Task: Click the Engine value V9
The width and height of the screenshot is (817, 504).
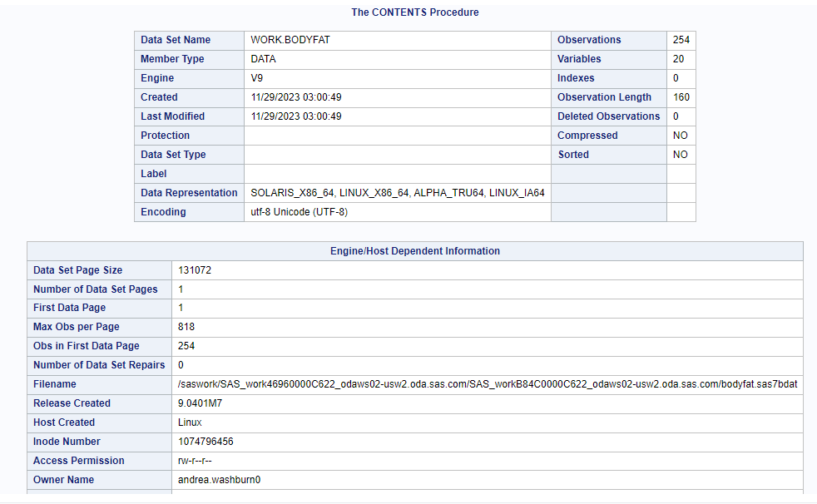Action: coord(258,77)
